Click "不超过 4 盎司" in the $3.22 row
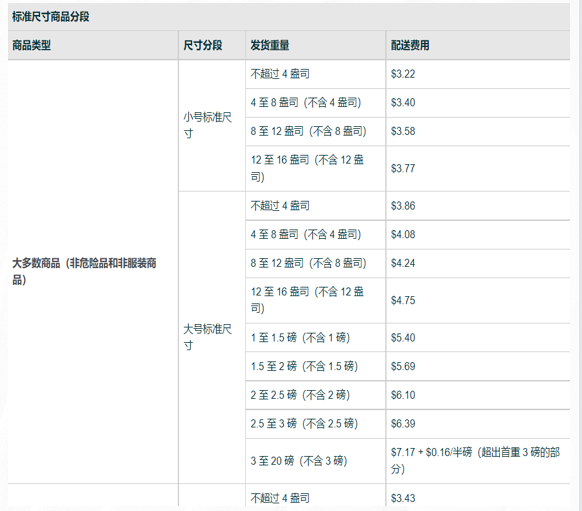582x511 pixels. (280, 74)
